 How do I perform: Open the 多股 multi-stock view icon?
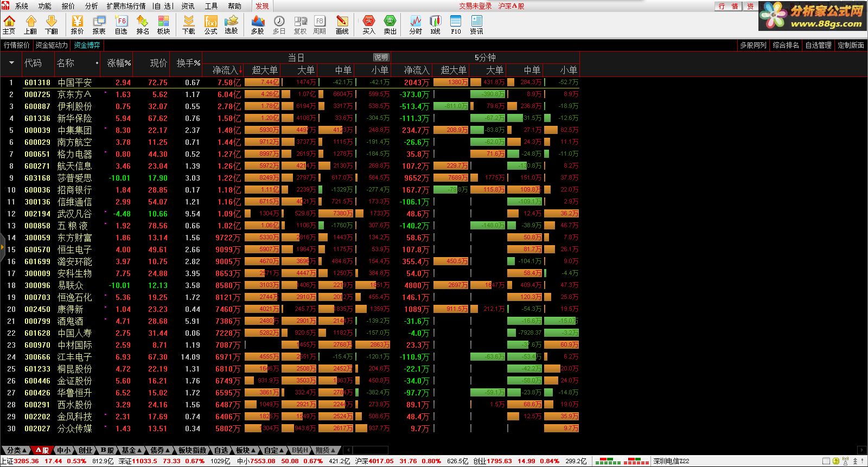258,25
